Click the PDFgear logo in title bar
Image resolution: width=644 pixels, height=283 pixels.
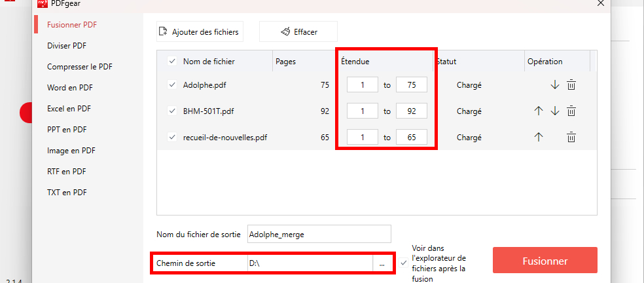click(43, 3)
